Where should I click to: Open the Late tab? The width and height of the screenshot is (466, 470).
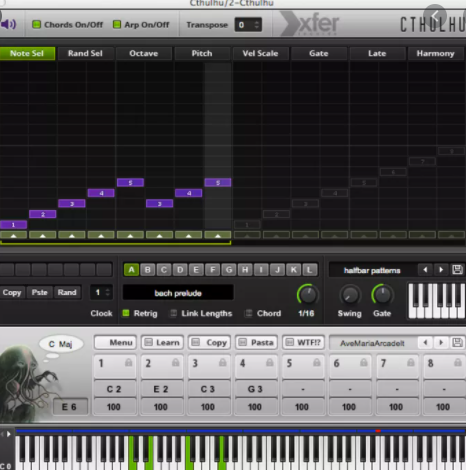(377, 53)
